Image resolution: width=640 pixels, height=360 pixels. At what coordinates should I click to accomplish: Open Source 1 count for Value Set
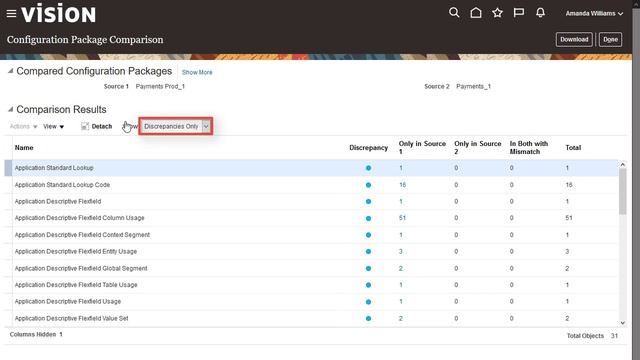tap(401, 318)
